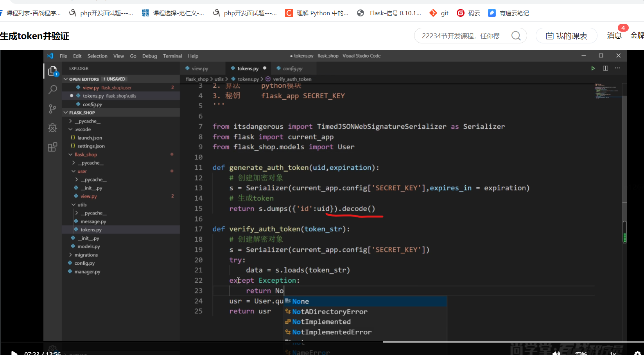Choose None from autocomplete list
The image size is (644, 355).
click(365, 301)
